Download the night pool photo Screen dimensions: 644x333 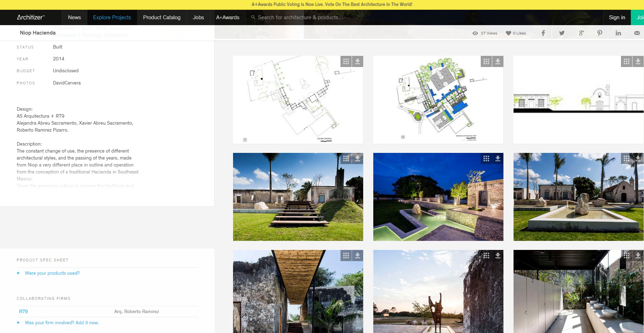tap(498, 158)
